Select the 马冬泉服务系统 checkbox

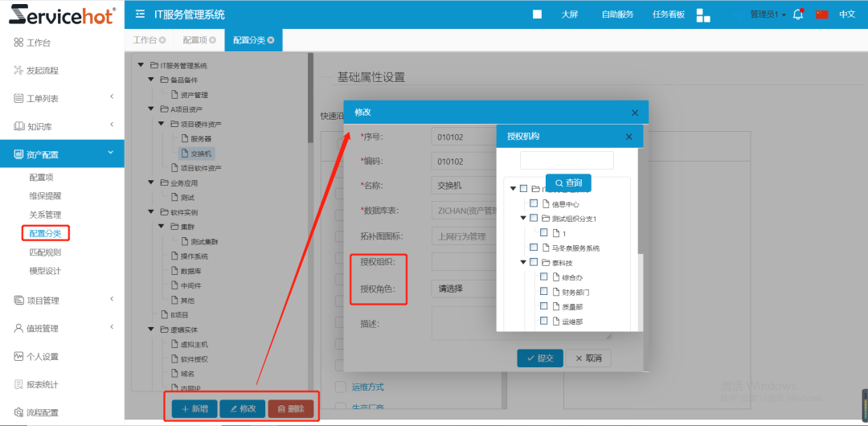(x=534, y=248)
